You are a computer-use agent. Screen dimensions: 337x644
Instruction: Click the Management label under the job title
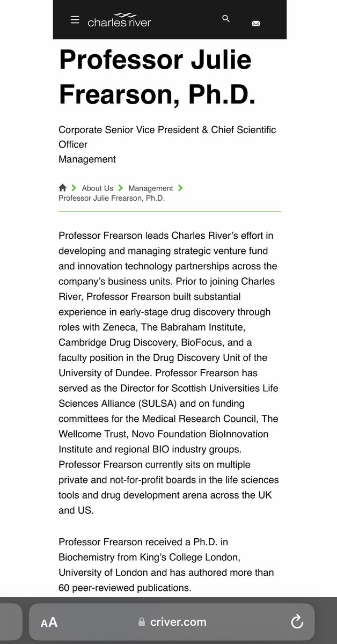pyautogui.click(x=87, y=159)
